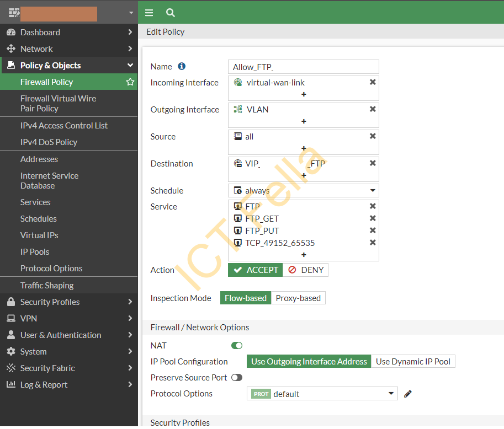Set action to ACCEPT
The height and width of the screenshot is (429, 504).
tap(256, 270)
